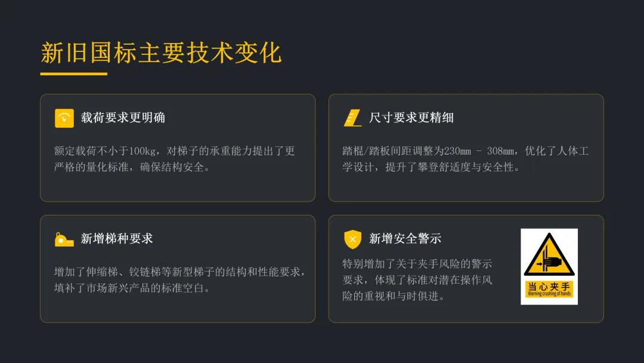Click the yellow gauge icon beside 载荷要求更明确
Viewport: 644px width, 363px height.
pos(64,118)
